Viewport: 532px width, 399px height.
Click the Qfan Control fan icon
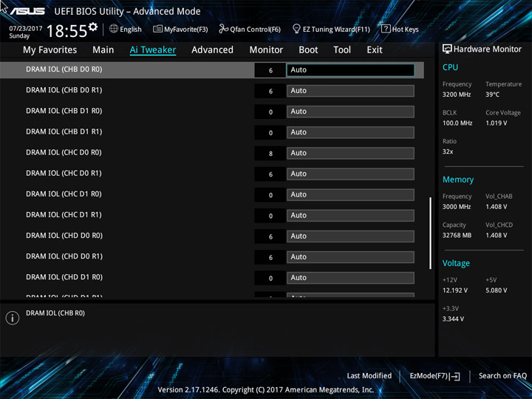[224, 29]
